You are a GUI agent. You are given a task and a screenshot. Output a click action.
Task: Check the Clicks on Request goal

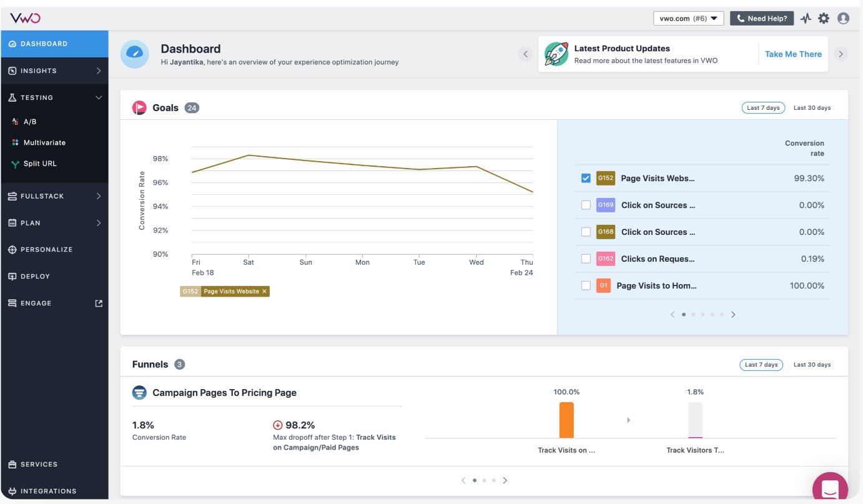click(x=585, y=258)
